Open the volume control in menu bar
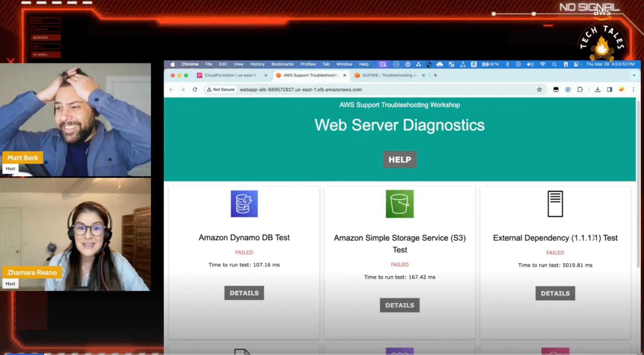The height and width of the screenshot is (355, 644). click(530, 64)
